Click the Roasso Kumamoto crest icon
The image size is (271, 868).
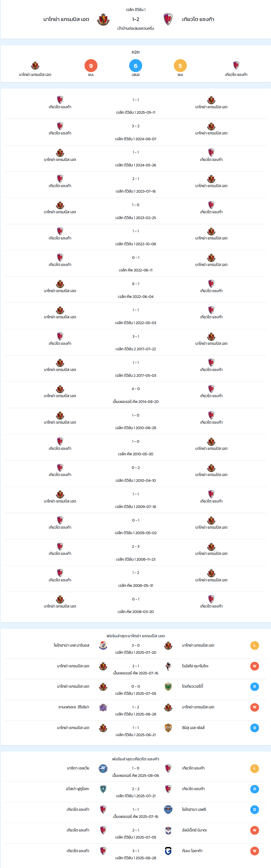[168, 666]
